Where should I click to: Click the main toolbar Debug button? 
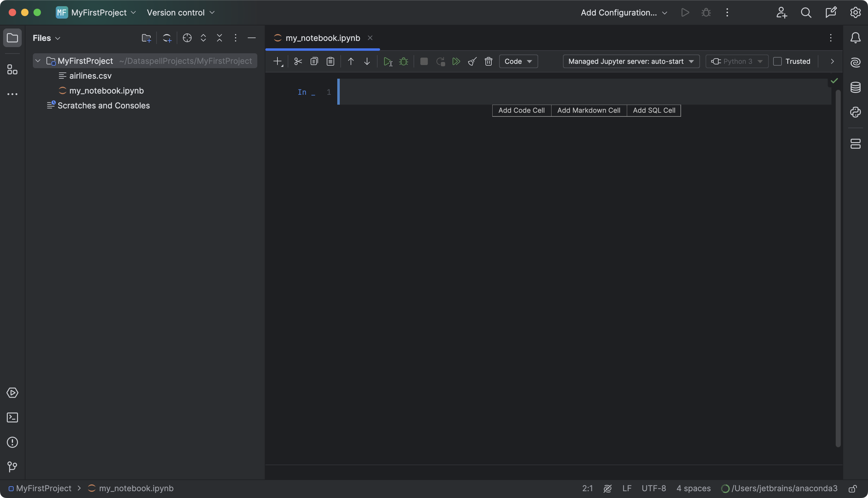(706, 13)
